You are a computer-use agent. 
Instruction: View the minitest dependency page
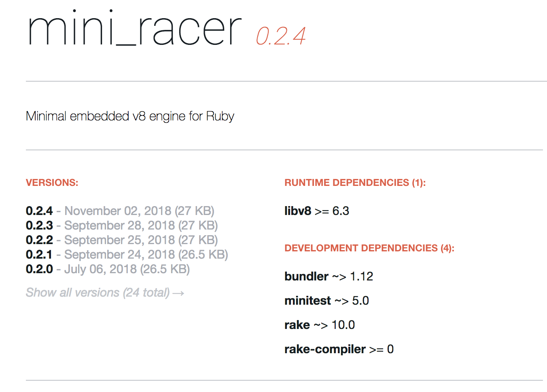pyautogui.click(x=308, y=300)
